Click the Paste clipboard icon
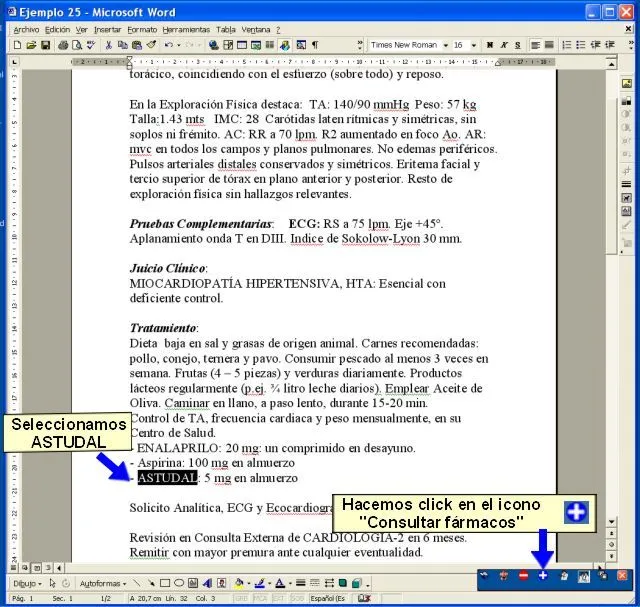The width and height of the screenshot is (640, 607). (137, 45)
